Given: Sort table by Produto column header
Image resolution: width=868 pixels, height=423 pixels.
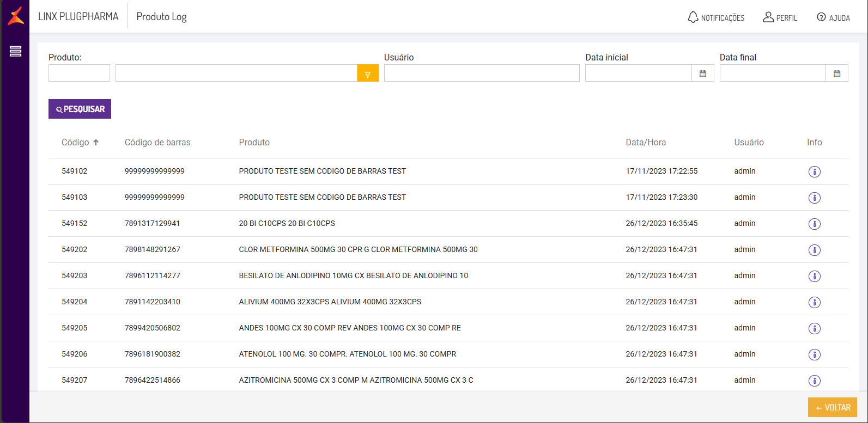Looking at the screenshot, I should click(x=254, y=142).
